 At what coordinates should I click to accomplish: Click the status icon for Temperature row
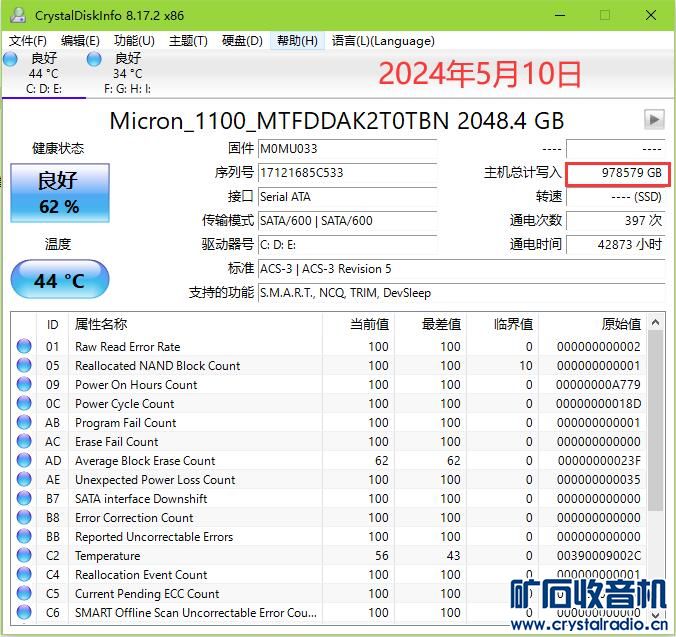coord(24,555)
